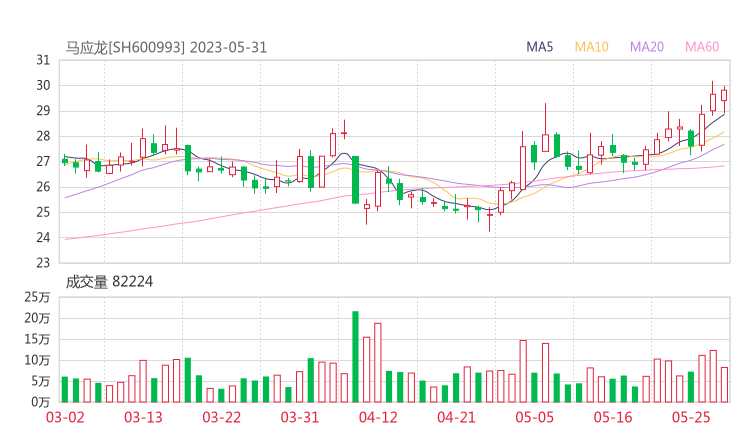Image resolution: width=740 pixels, height=440 pixels.
Task: Click the volume axis label 25万
Action: click(x=37, y=297)
